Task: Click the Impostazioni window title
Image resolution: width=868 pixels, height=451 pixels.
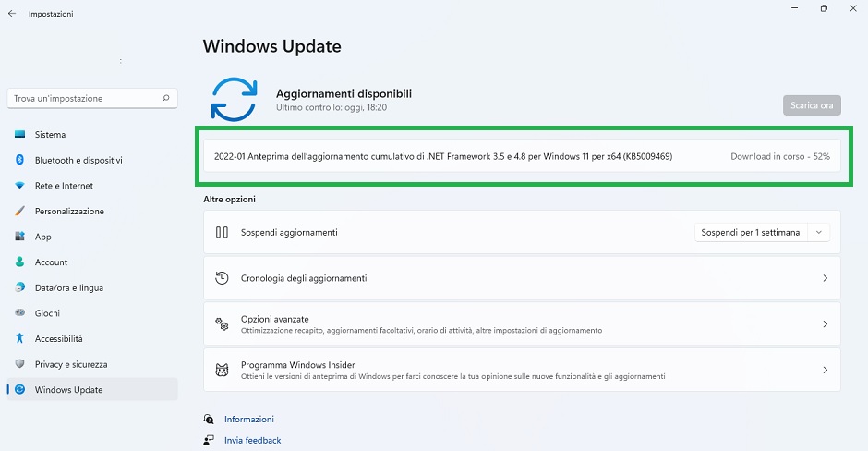Action: [x=51, y=14]
